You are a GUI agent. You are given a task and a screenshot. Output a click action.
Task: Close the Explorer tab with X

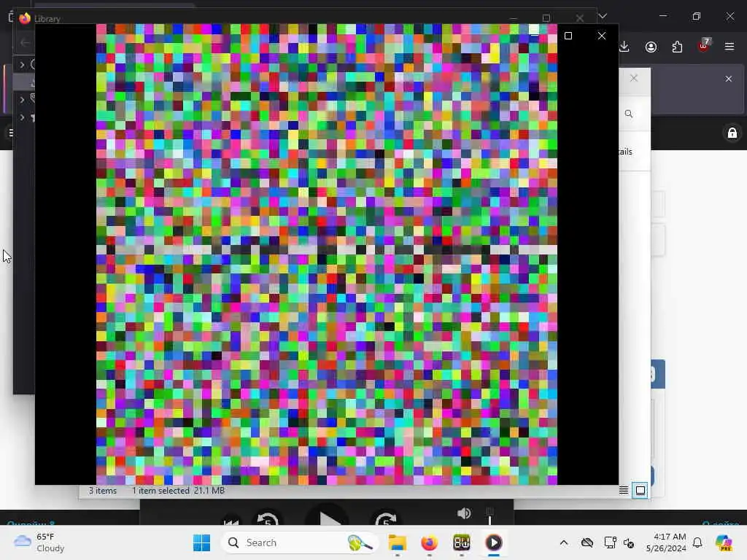[634, 78]
